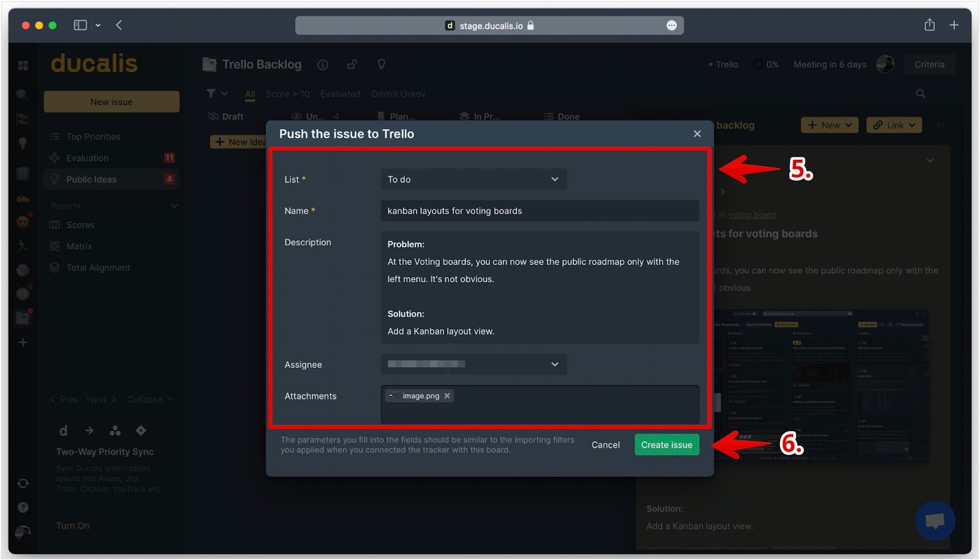Close the Push the issue to Trello dialog
Image resolution: width=980 pixels, height=560 pixels.
(x=697, y=133)
